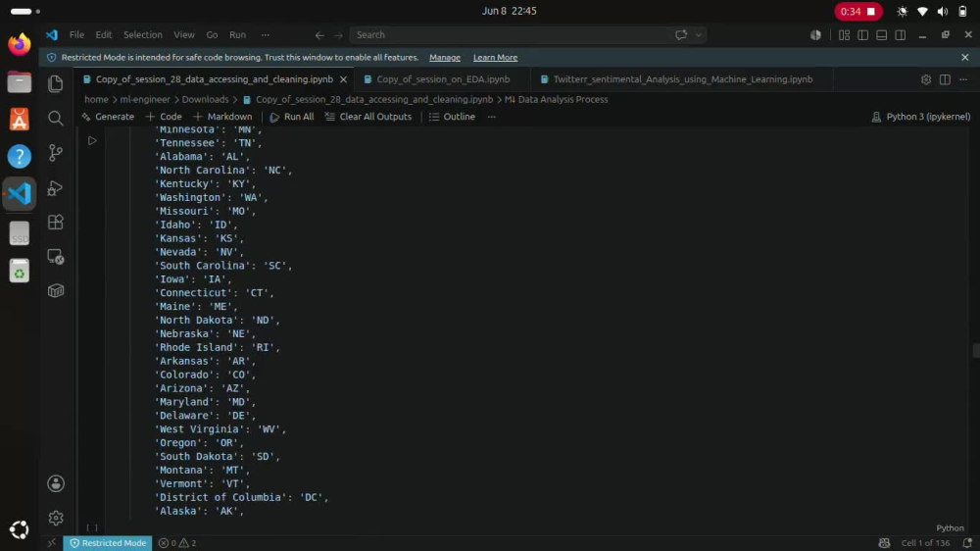Open the Remote Explorer view
This screenshot has width=980, height=551.
tap(56, 257)
